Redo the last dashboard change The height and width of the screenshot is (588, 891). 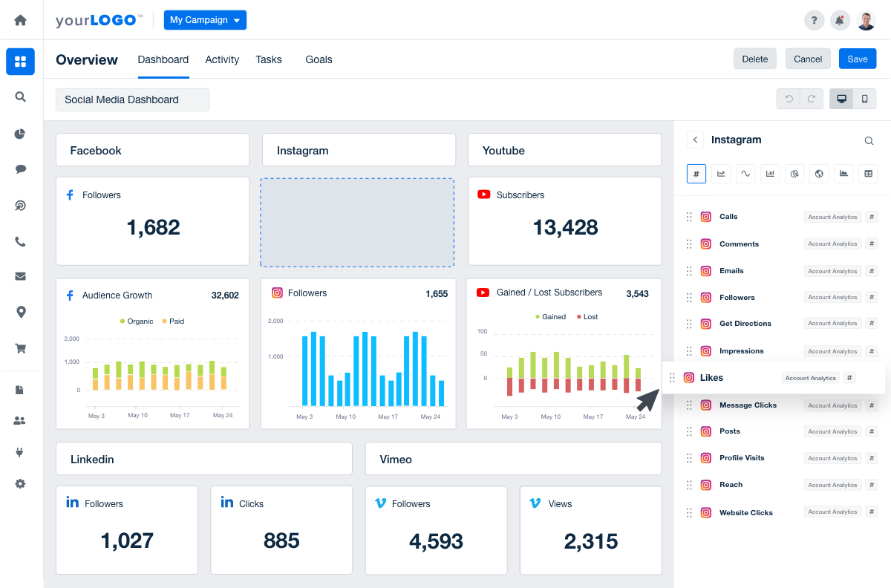(x=812, y=99)
